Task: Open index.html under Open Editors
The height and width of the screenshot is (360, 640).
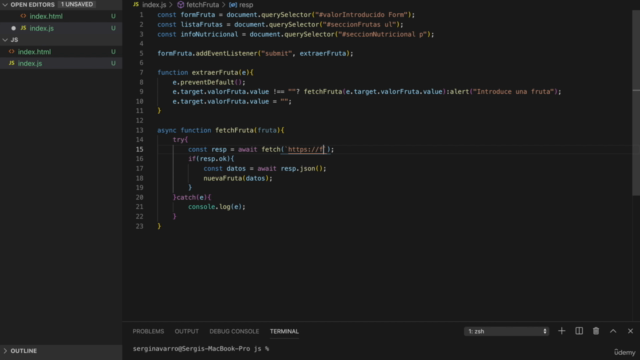Action: (46, 16)
